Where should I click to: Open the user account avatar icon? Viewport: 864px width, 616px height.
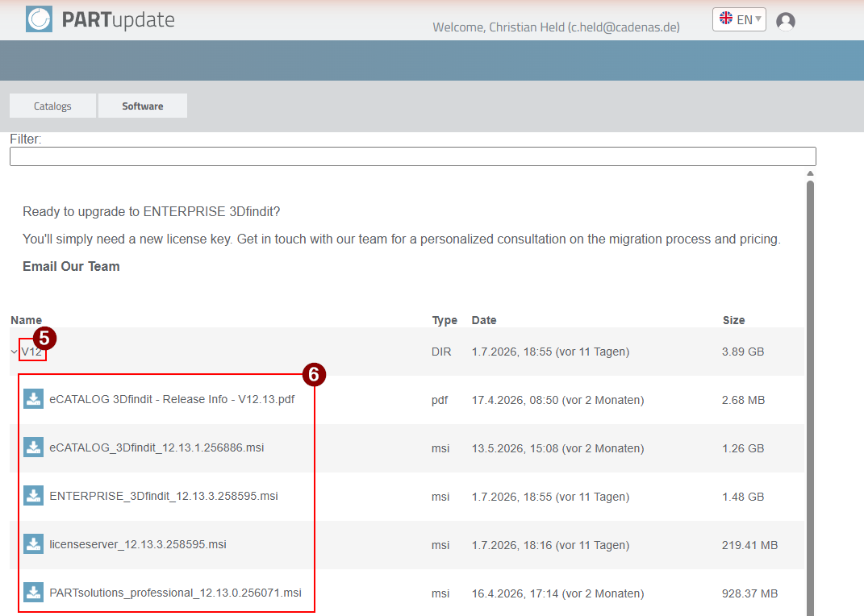pos(785,21)
